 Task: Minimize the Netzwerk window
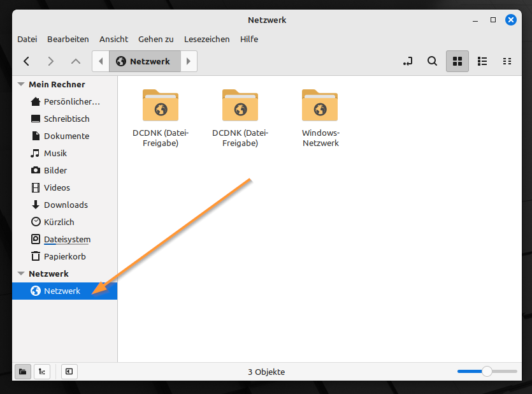pos(475,20)
